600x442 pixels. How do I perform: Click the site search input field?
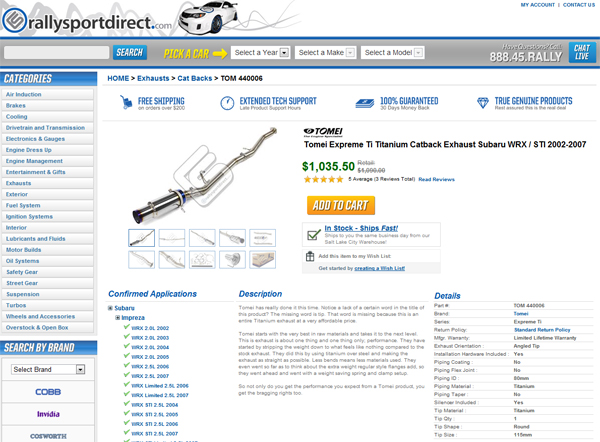[57, 52]
